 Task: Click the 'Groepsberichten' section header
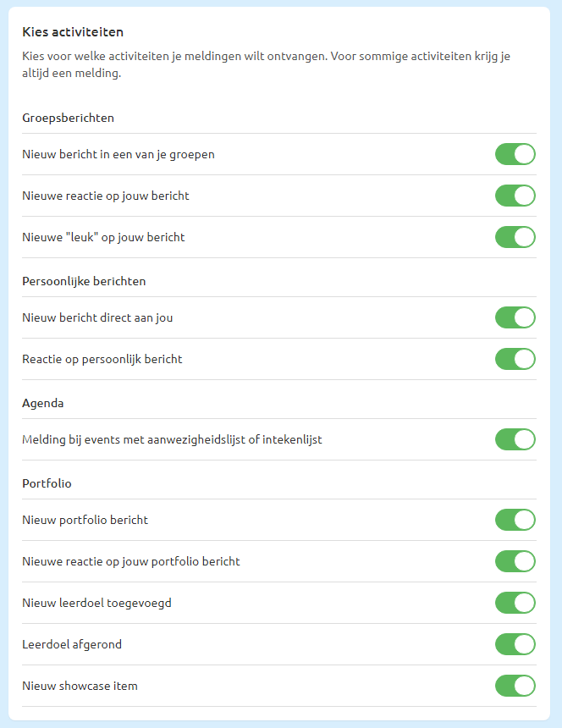68,118
